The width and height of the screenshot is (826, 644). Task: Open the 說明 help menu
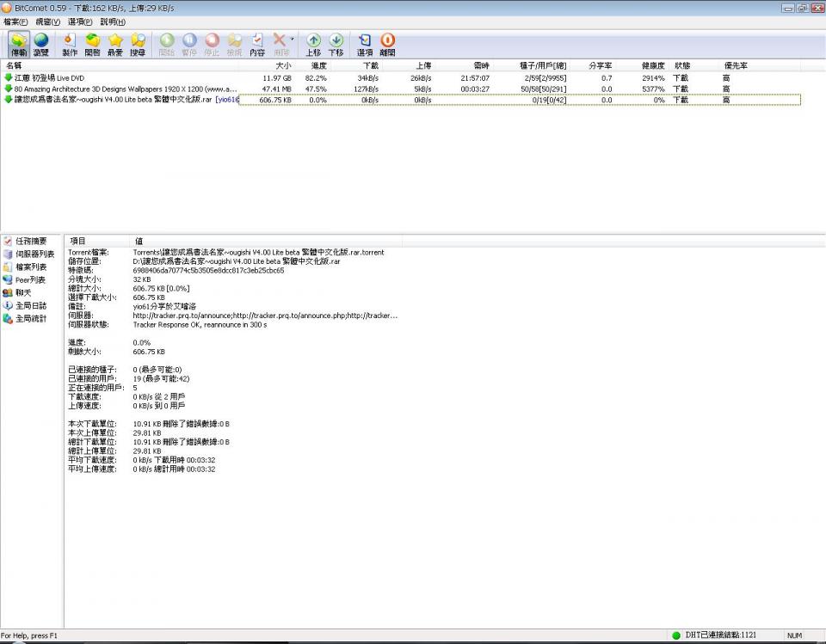pyautogui.click(x=113, y=21)
